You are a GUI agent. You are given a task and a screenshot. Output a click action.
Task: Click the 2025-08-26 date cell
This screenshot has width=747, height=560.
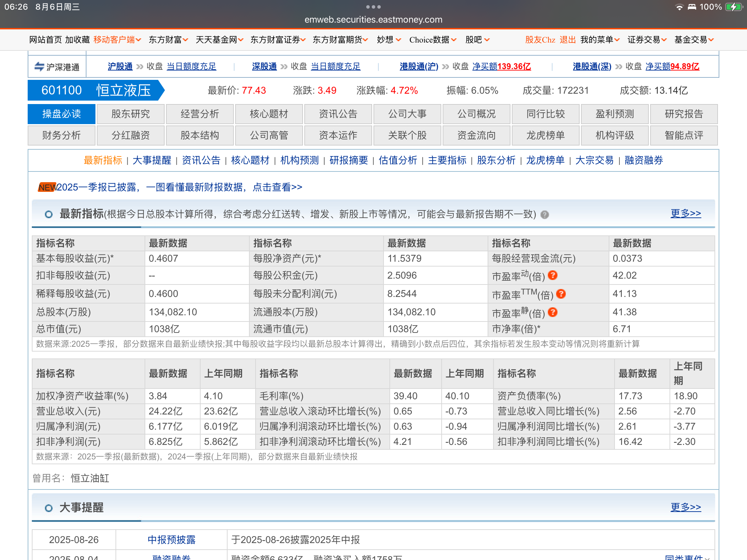tap(74, 540)
